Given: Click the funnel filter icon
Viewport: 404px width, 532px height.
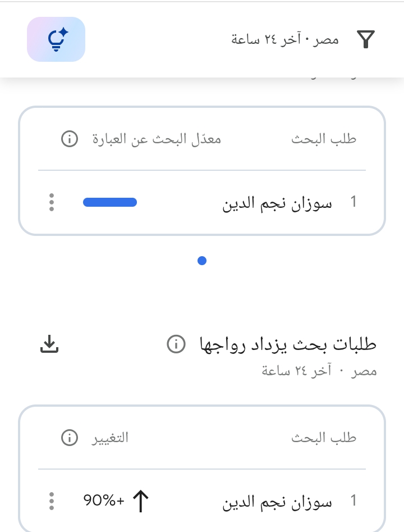Looking at the screenshot, I should tap(365, 39).
